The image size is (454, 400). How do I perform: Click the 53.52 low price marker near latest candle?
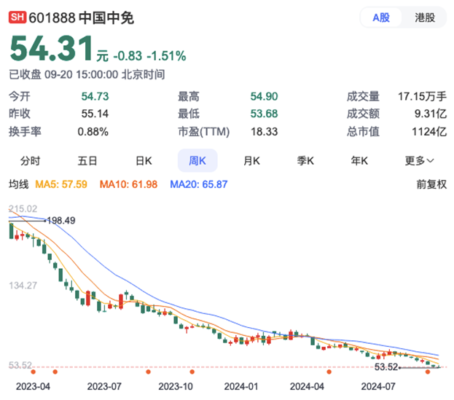click(386, 367)
